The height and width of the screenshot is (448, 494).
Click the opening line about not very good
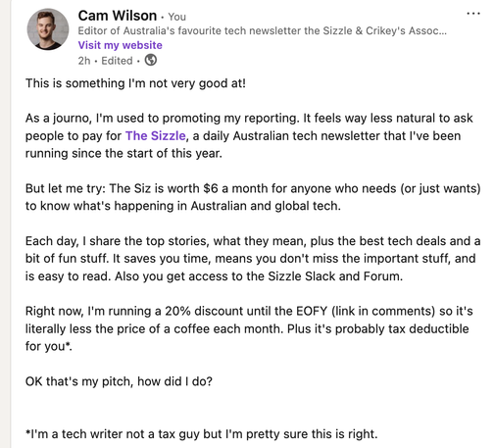click(x=135, y=83)
